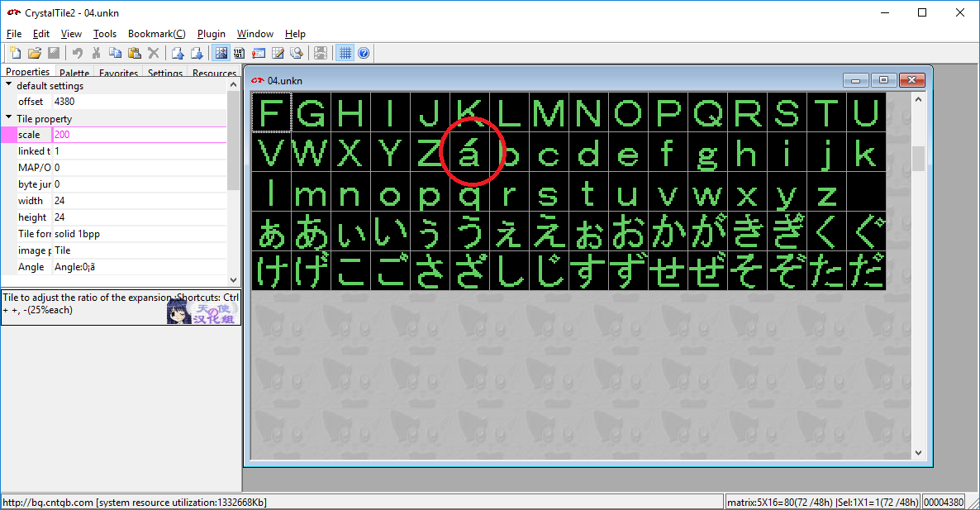Switch to hex viewer icon (binary digits)
The width and height of the screenshot is (980, 510).
(x=240, y=53)
